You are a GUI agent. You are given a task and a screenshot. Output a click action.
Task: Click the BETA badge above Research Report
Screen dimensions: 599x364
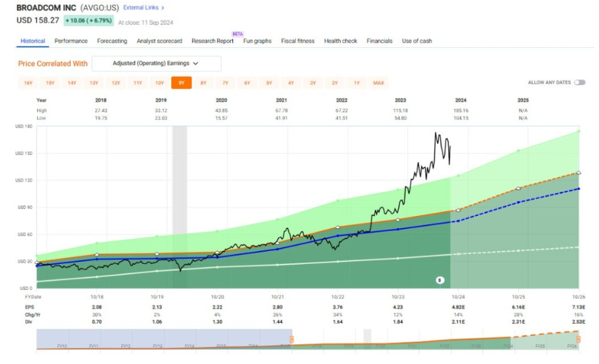pos(238,34)
